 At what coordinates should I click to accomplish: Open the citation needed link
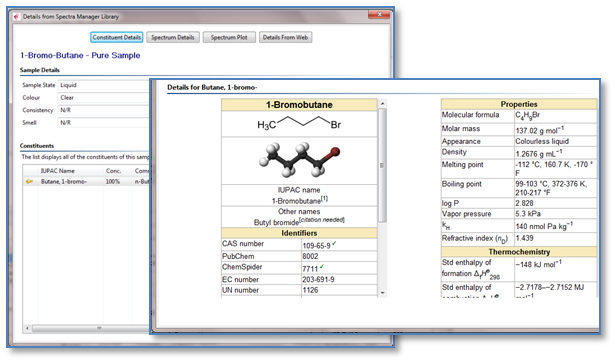click(322, 220)
